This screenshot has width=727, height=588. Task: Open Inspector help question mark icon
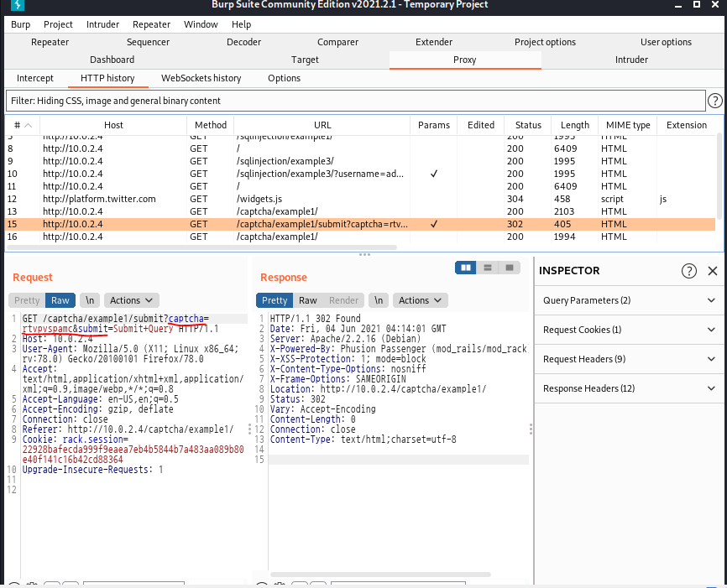689,271
